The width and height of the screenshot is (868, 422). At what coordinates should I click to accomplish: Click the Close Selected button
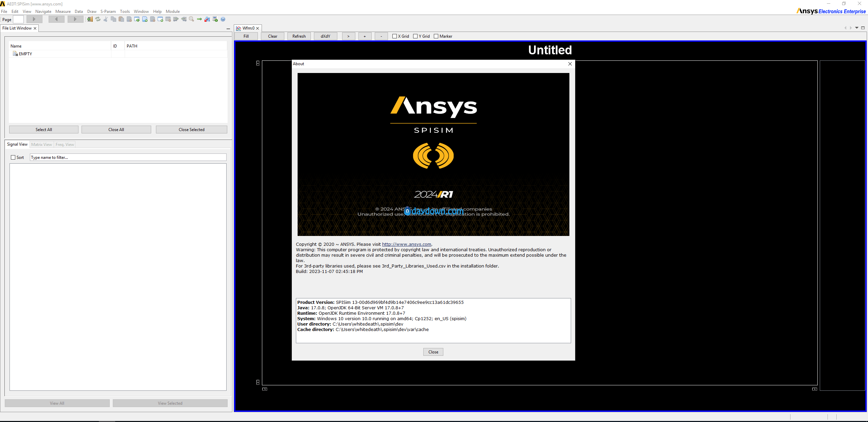(x=192, y=130)
